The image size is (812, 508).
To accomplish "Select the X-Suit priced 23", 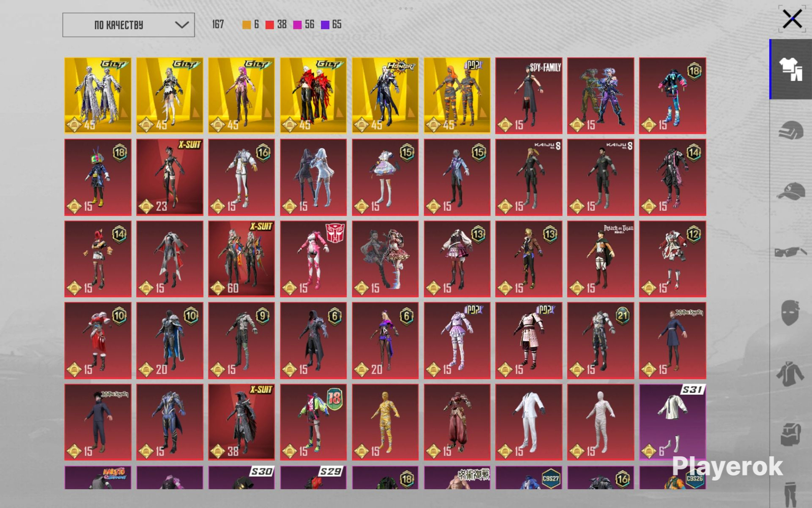I will [x=170, y=177].
